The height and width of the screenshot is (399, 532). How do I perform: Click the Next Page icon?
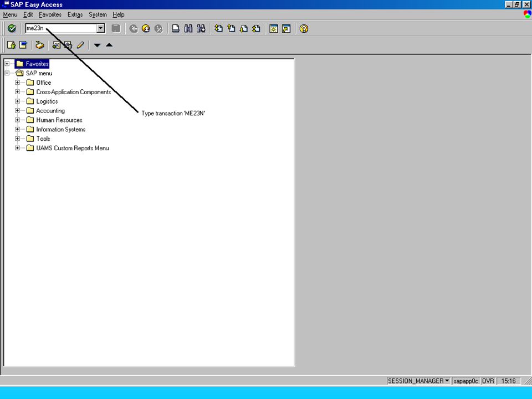[x=244, y=28]
